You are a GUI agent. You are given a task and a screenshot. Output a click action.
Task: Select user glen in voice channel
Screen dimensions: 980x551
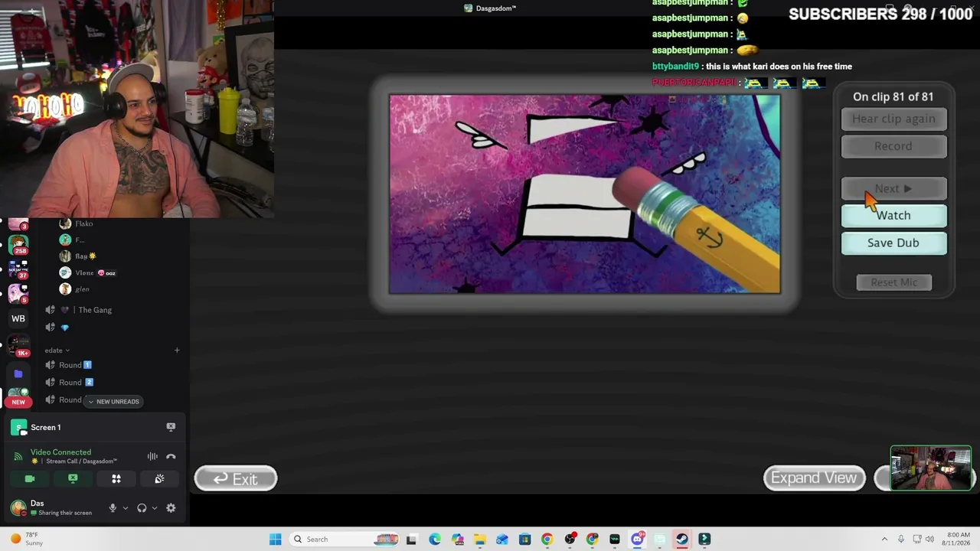[74, 289]
